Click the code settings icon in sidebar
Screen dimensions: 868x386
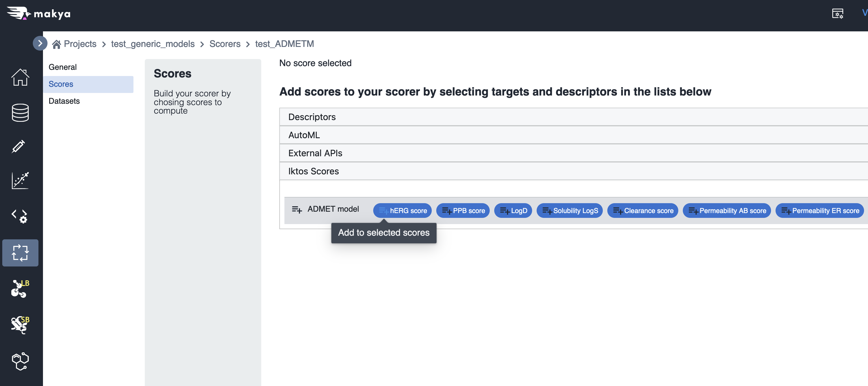(20, 216)
